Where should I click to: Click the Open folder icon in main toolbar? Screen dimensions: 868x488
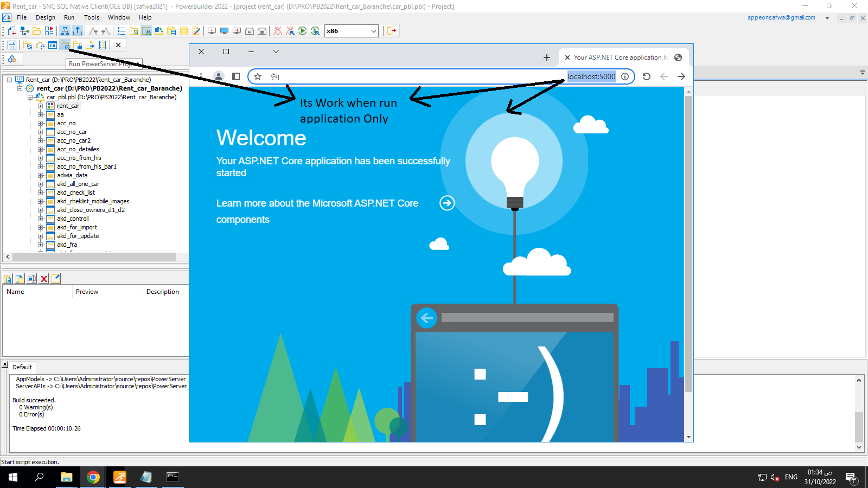(37, 31)
